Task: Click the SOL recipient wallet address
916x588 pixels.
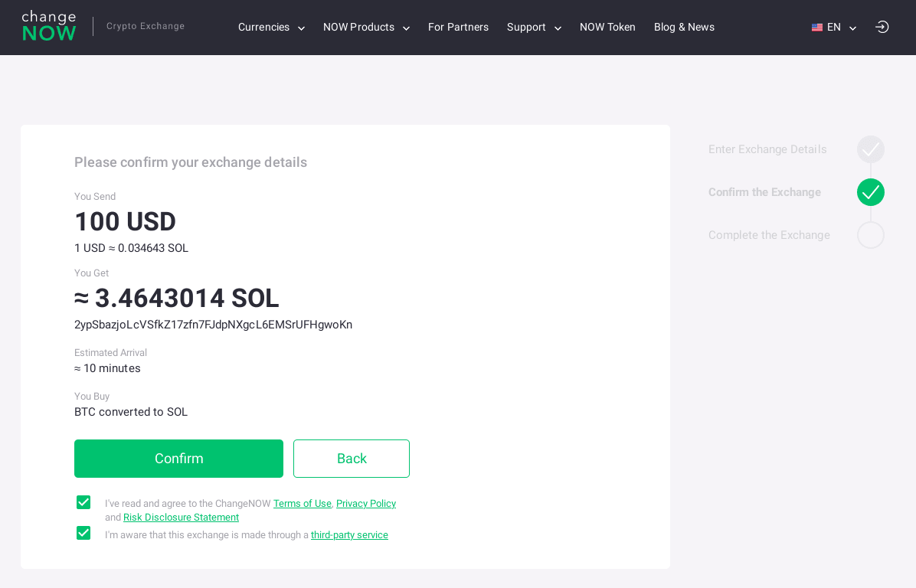Action: (213, 325)
